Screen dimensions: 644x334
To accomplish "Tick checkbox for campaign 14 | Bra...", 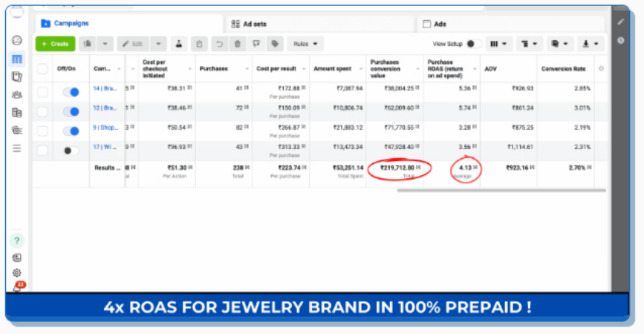I will pos(42,92).
